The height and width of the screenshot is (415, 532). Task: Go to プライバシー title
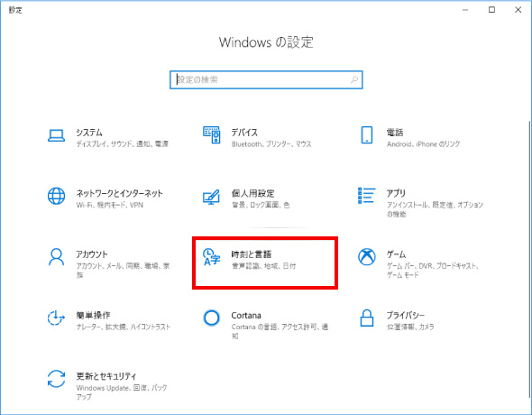point(406,315)
